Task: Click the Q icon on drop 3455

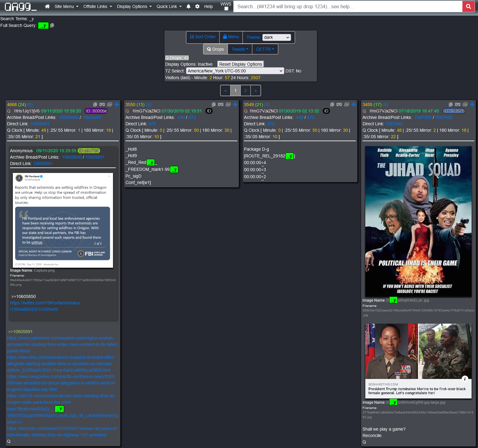Action: click(x=364, y=111)
